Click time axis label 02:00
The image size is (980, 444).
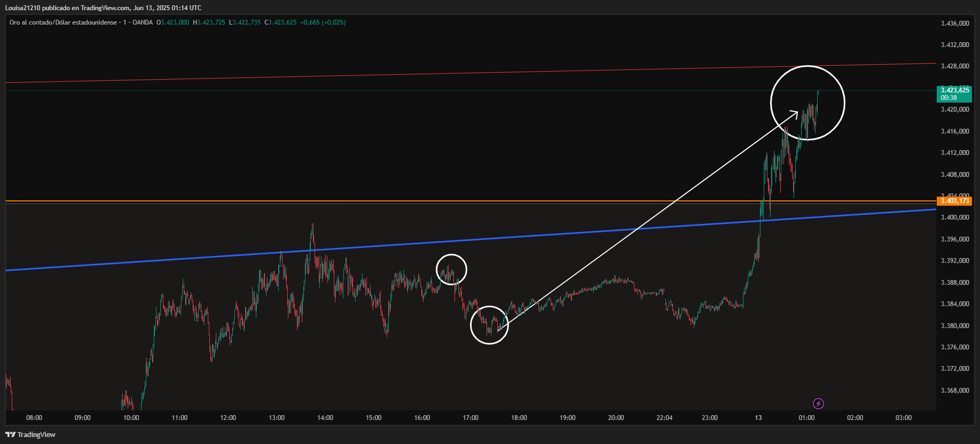[x=855, y=418]
